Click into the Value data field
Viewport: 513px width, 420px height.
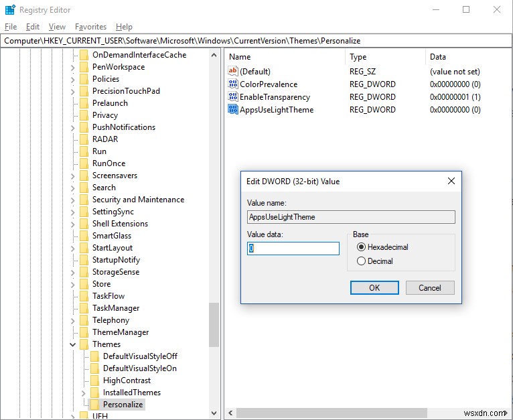tap(293, 249)
